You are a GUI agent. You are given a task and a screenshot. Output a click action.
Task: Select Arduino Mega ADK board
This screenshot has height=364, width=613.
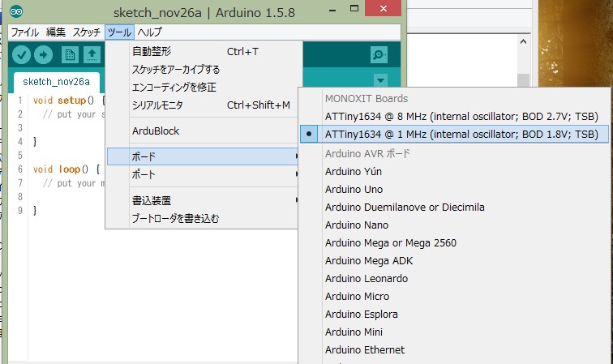(369, 261)
